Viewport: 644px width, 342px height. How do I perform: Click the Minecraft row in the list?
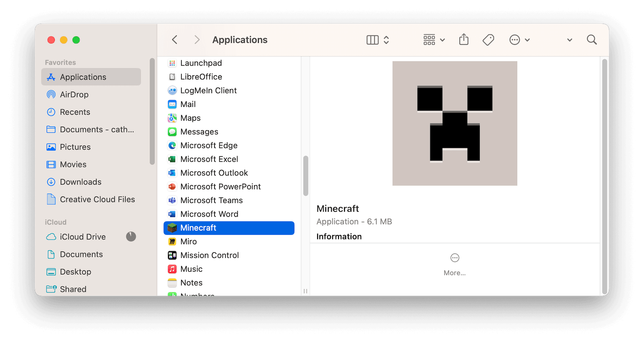[x=229, y=228]
